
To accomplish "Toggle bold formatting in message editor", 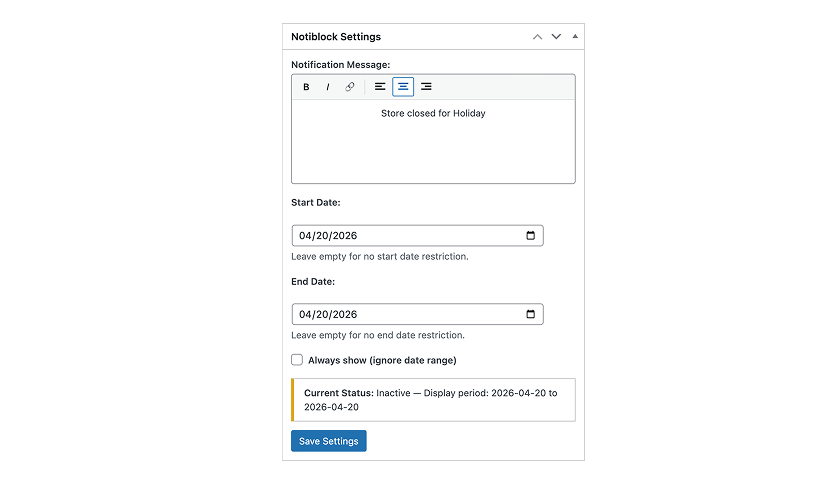I will (306, 87).
